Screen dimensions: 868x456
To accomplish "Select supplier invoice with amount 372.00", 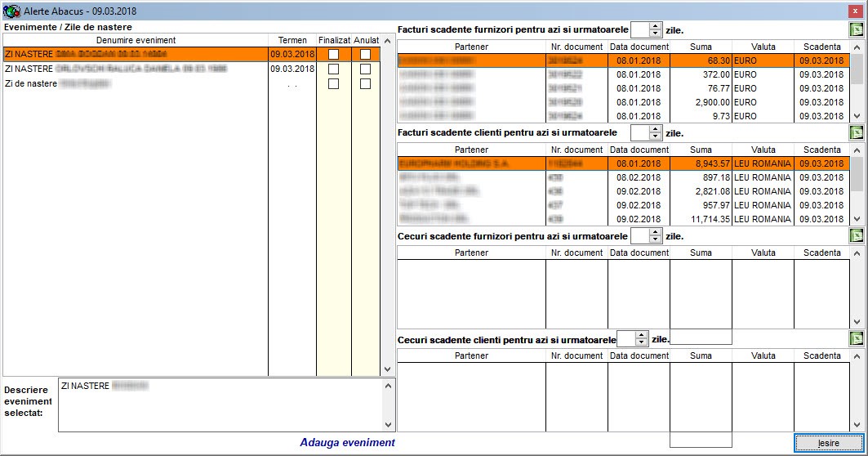I will click(623, 74).
